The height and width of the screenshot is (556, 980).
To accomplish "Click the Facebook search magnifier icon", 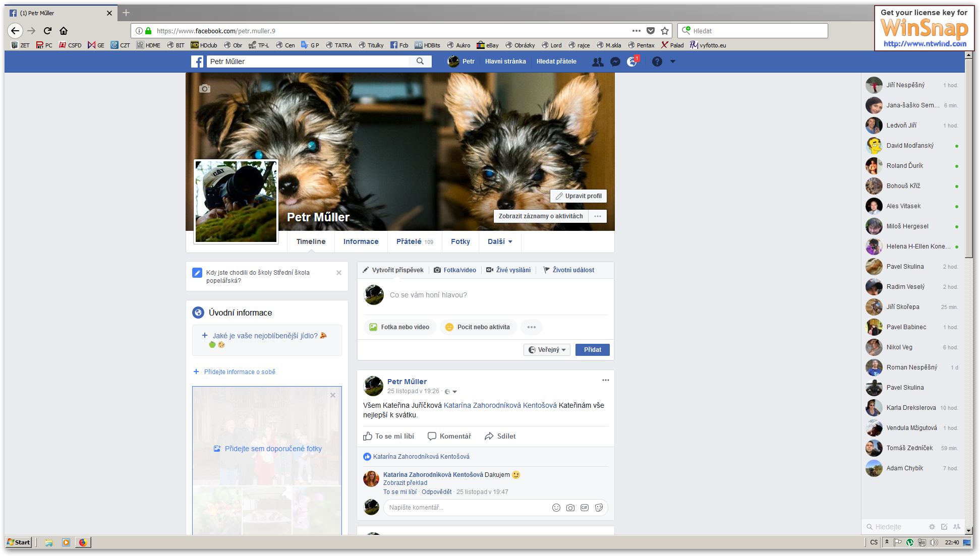I will (420, 61).
